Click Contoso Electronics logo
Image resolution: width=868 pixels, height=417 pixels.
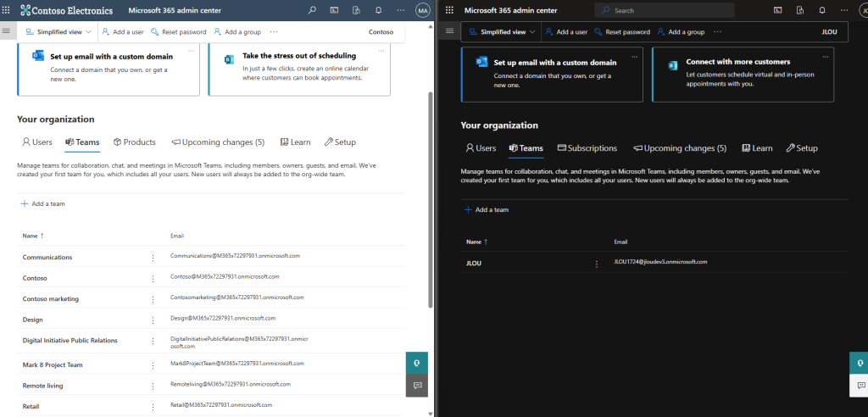66,10
